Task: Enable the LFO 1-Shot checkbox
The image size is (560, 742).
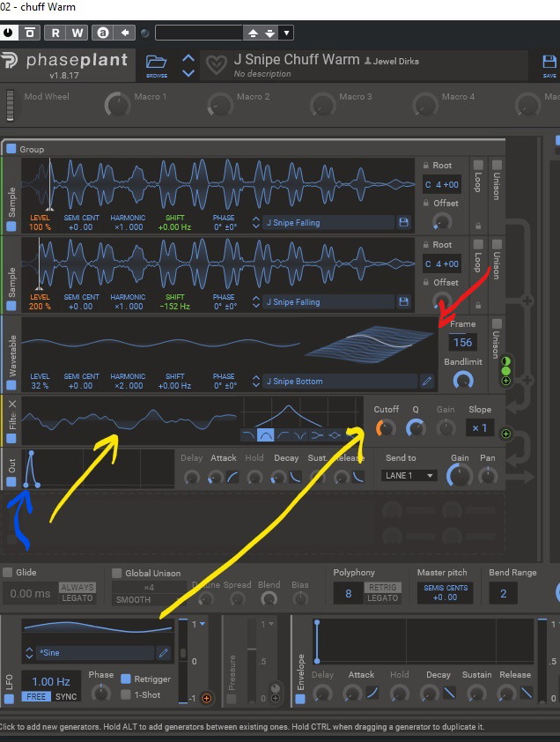Action: (125, 694)
